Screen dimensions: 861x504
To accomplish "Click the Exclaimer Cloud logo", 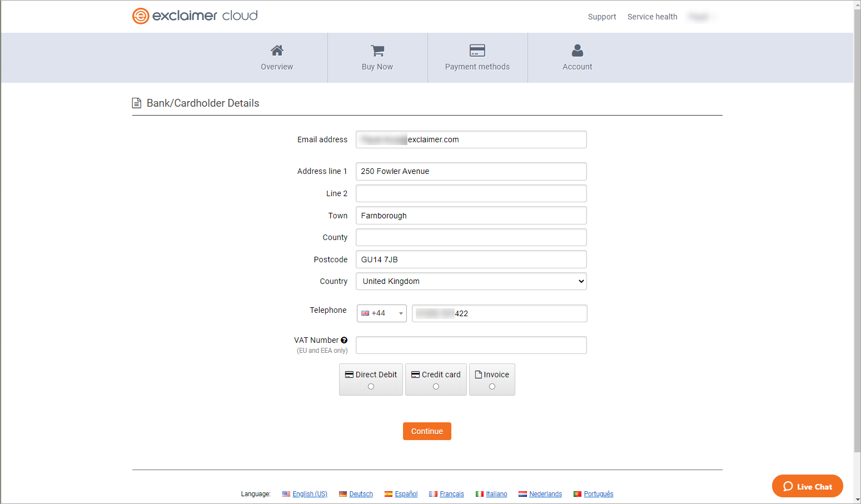I will click(x=195, y=16).
